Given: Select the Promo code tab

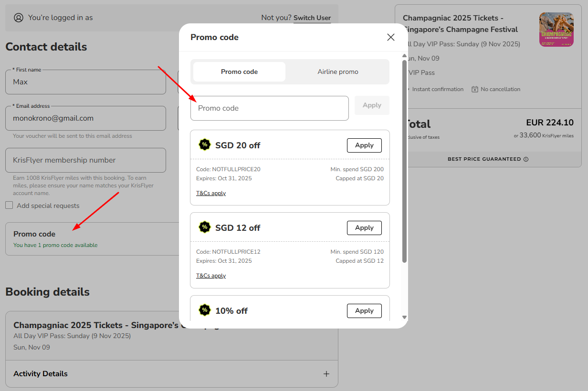Looking at the screenshot, I should pos(239,72).
